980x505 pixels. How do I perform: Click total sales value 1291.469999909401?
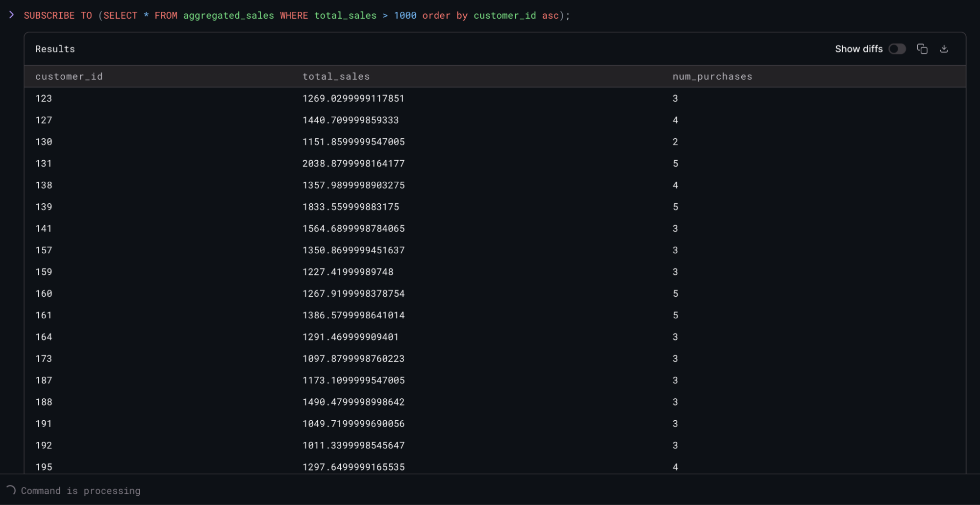pos(351,337)
